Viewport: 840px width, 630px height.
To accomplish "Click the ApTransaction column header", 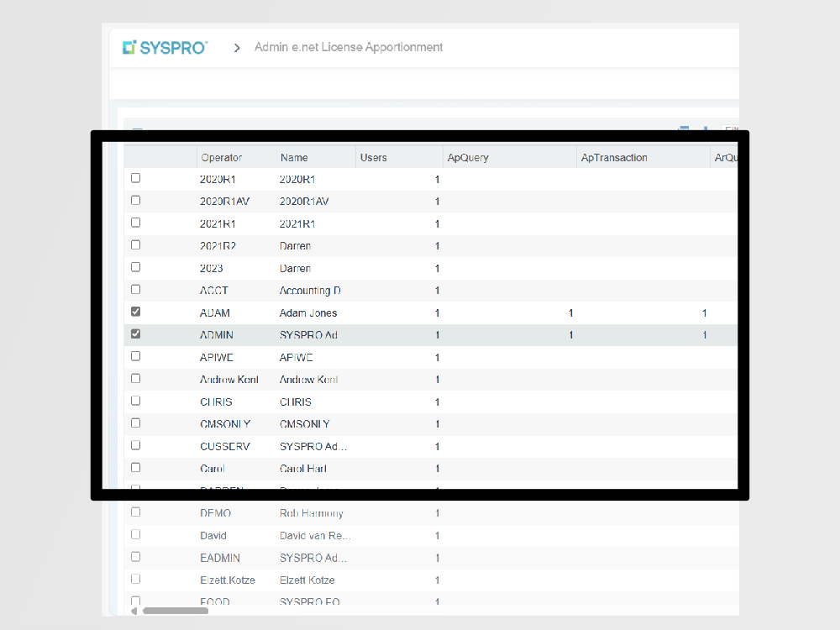I will tap(614, 157).
